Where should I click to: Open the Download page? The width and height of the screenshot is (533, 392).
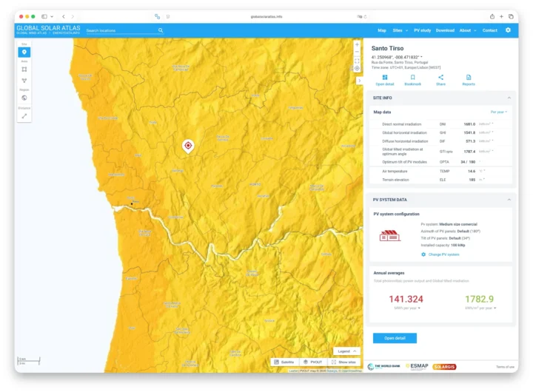(x=445, y=30)
